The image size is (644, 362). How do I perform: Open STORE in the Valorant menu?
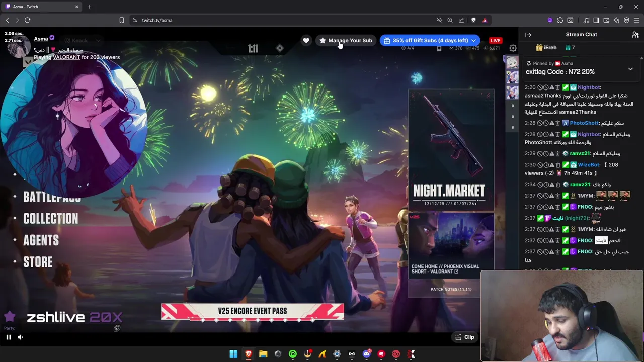pos(38,262)
